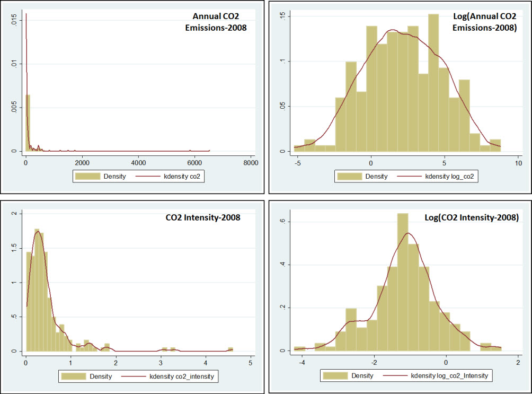Click the y-axis label .005 in Annual CO2 chart
This screenshot has width=532, height=394.
tap(14, 108)
